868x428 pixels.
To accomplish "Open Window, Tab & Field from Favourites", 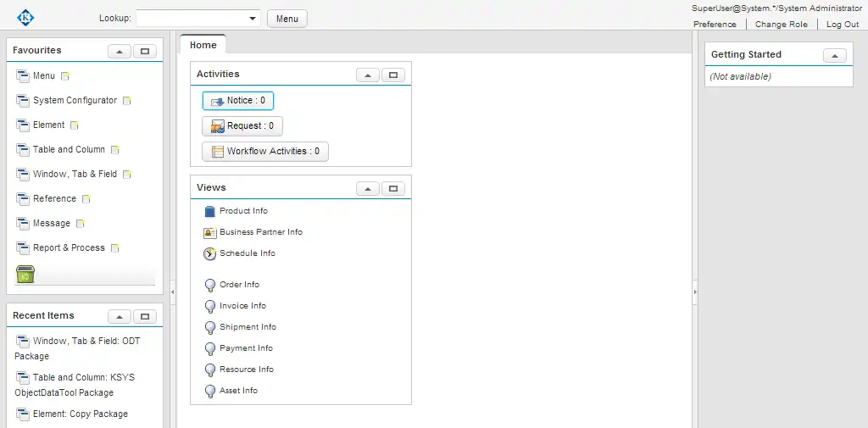I will (75, 174).
